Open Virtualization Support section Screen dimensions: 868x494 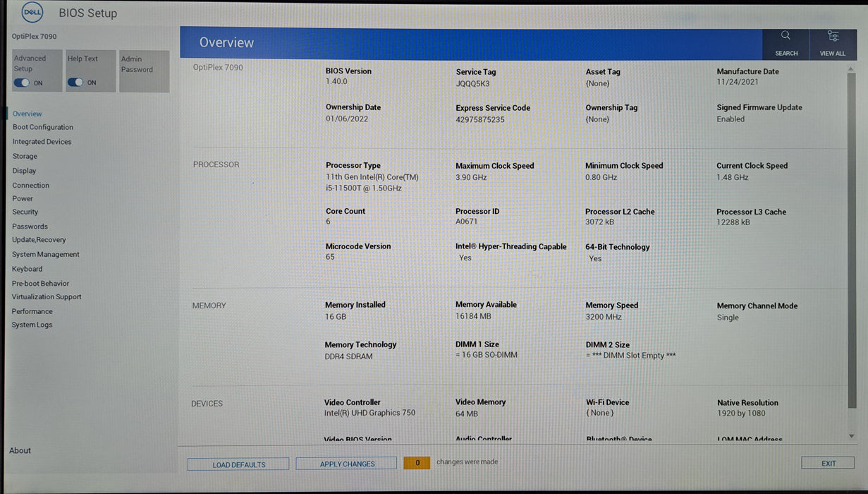[47, 297]
